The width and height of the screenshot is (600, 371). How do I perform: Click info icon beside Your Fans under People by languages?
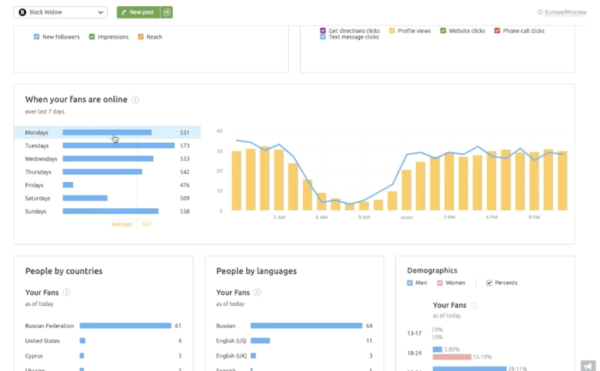click(x=258, y=292)
